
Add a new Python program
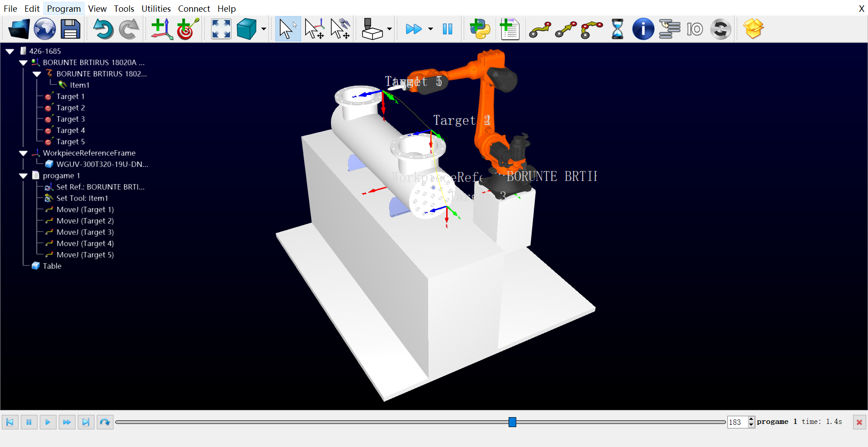480,29
